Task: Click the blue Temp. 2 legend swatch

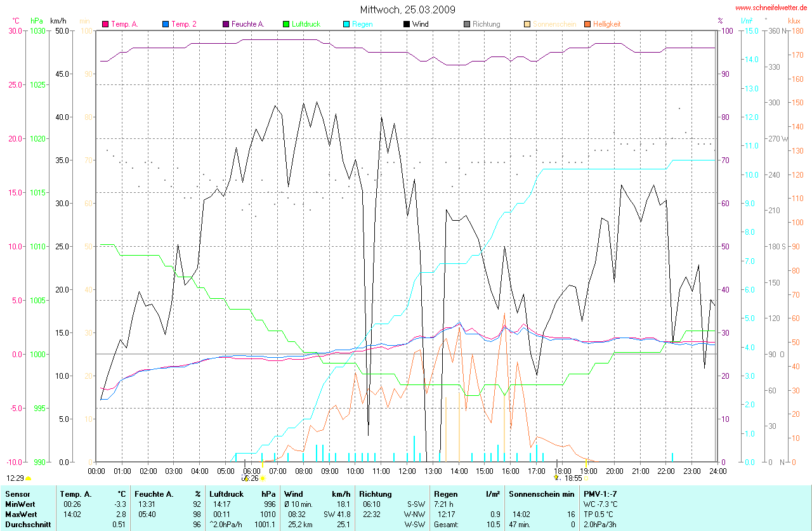Action: 166,24
